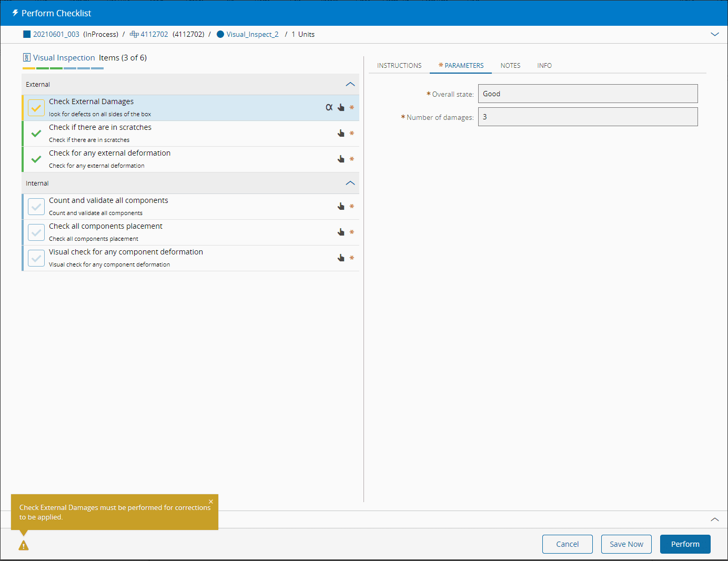Switch to the Instructions tab
The width and height of the screenshot is (728, 561).
pyautogui.click(x=399, y=66)
